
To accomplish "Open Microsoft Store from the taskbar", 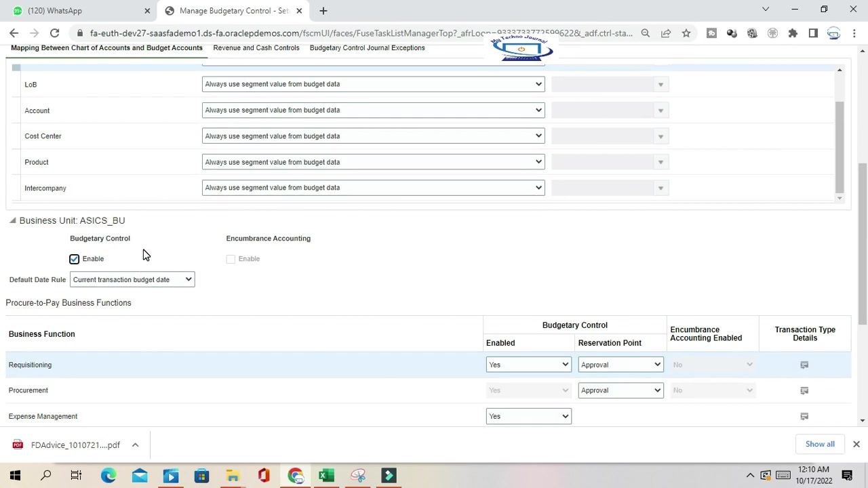I will pos(201,475).
